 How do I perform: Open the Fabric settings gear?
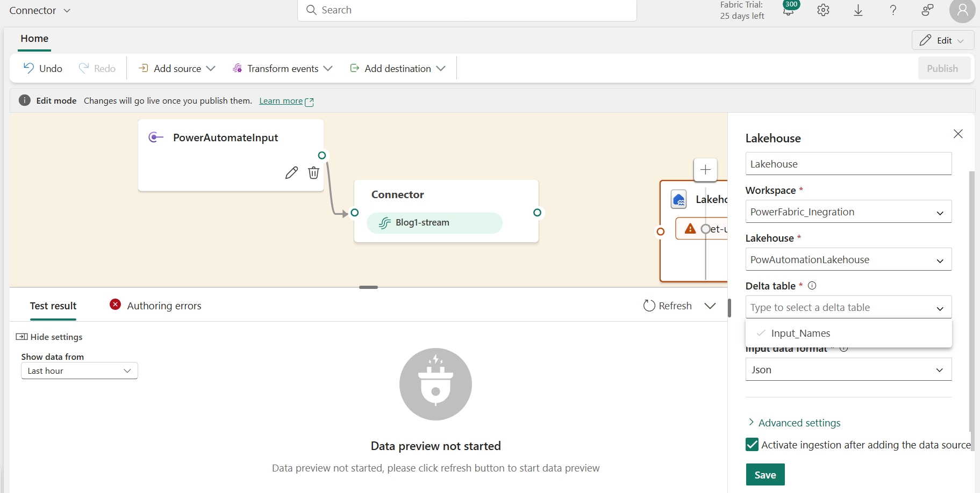coord(823,11)
